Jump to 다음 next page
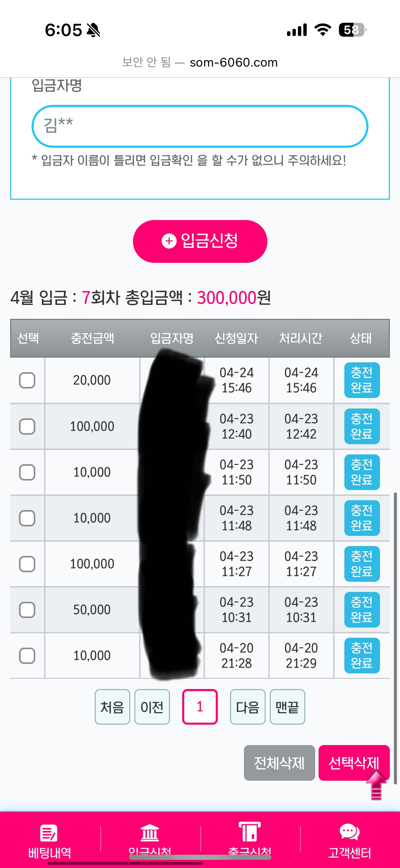400x868 pixels. (248, 707)
